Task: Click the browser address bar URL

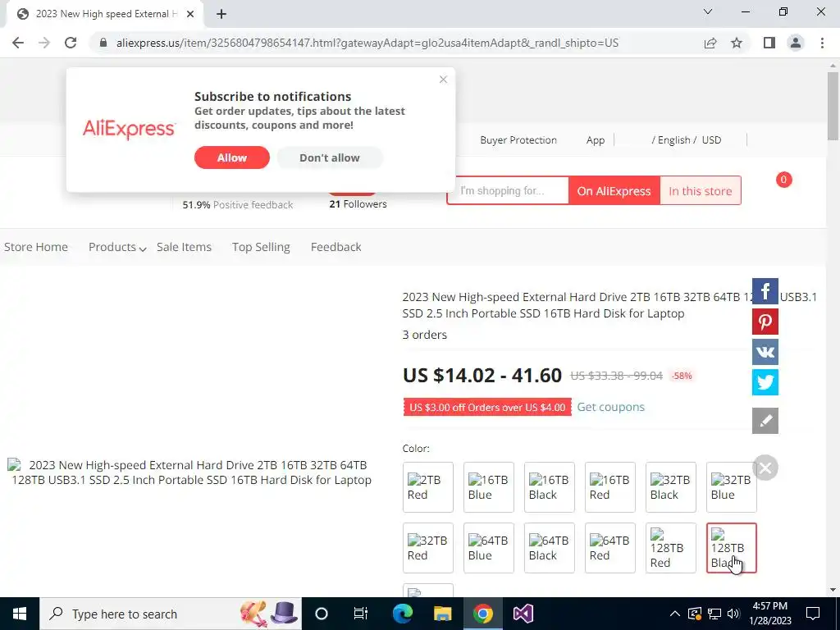Action: click(367, 43)
